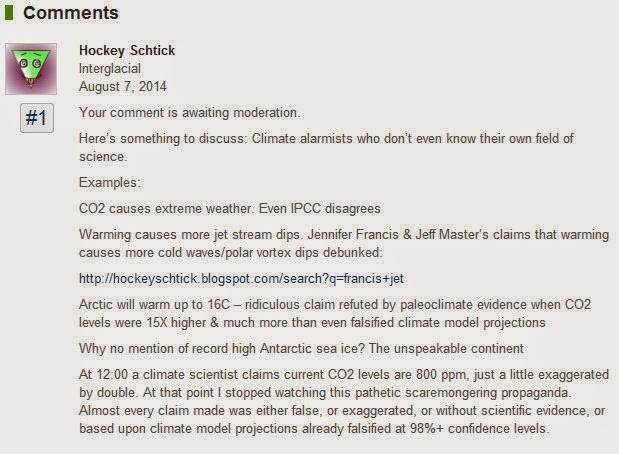The height and width of the screenshot is (454, 619).
Task: Click the 'Warming causes more jet stream dips' paragraph
Action: coord(344,243)
